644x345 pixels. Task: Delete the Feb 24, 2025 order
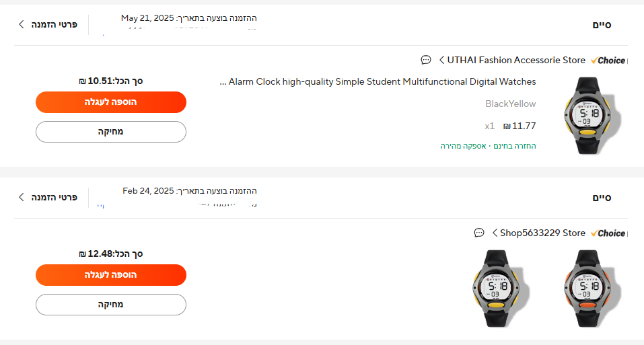tap(110, 305)
